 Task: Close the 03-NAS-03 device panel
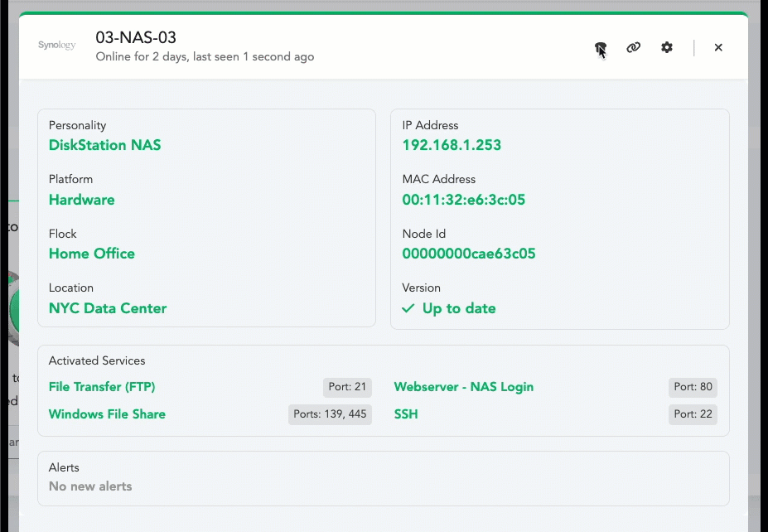point(718,48)
